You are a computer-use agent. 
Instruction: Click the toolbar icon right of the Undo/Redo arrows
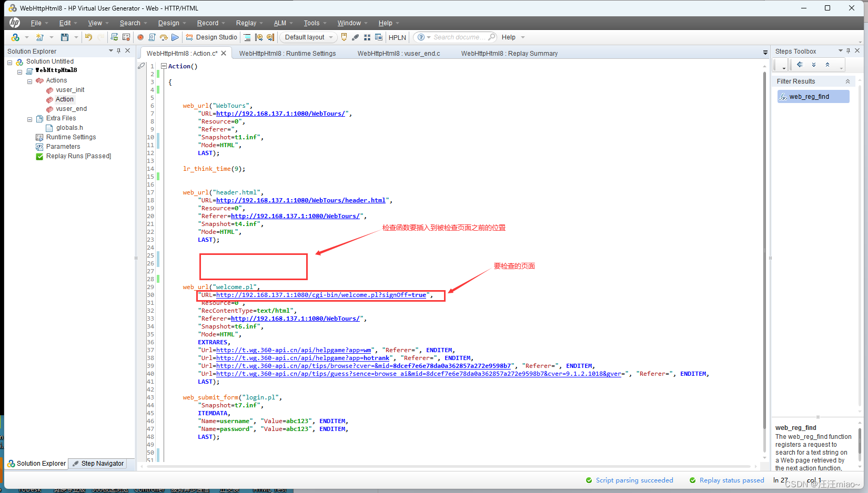114,37
